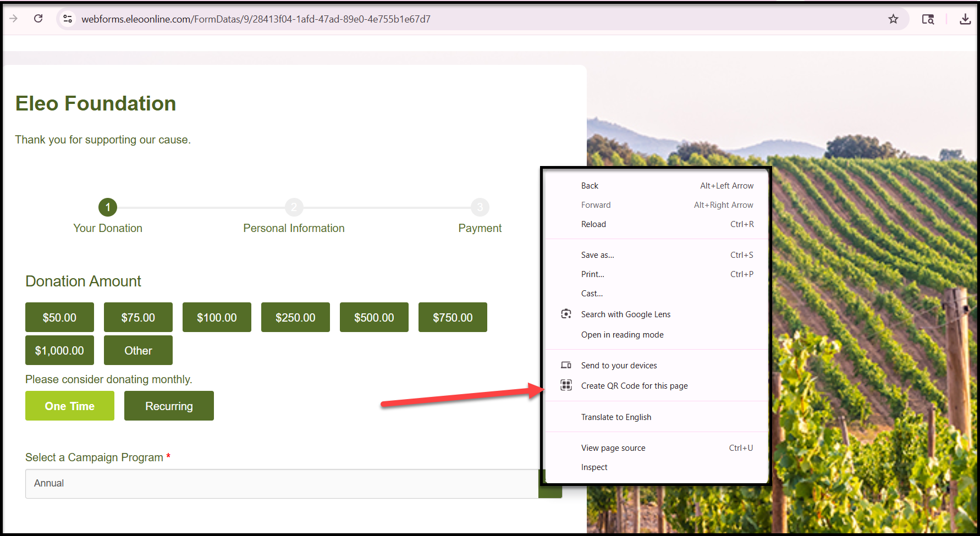
Task: Click the QR code icon in context menu
Action: (x=566, y=385)
